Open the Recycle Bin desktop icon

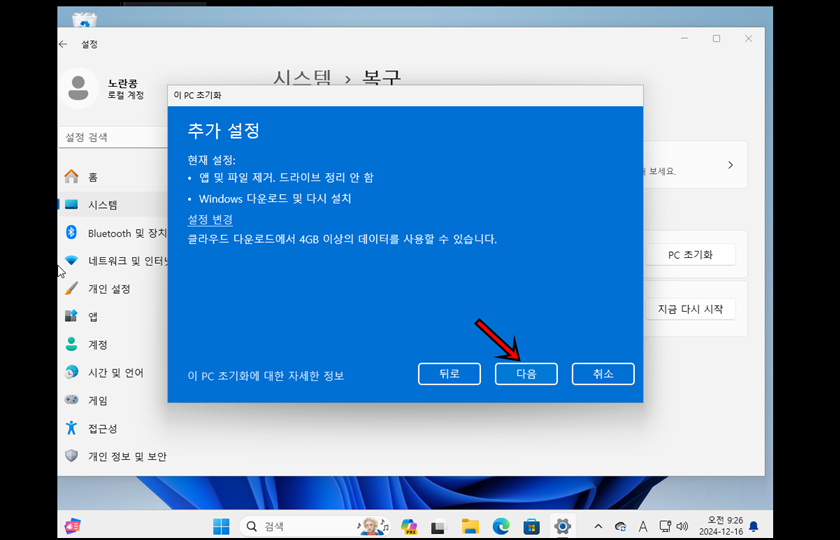point(85,18)
